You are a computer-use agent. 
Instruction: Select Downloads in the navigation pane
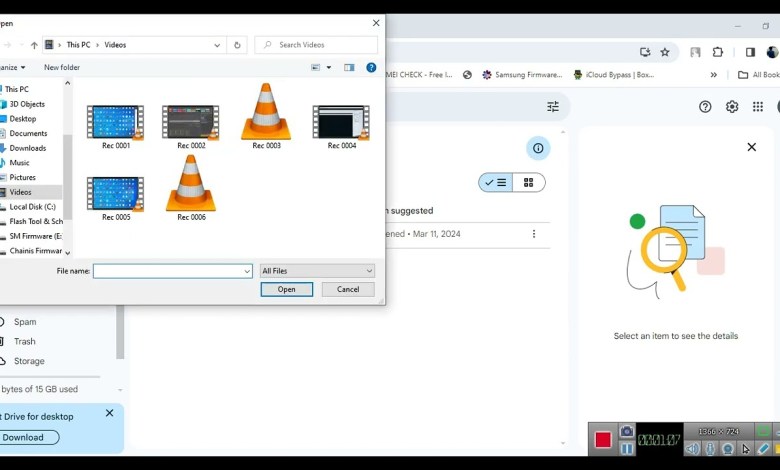(x=28, y=148)
